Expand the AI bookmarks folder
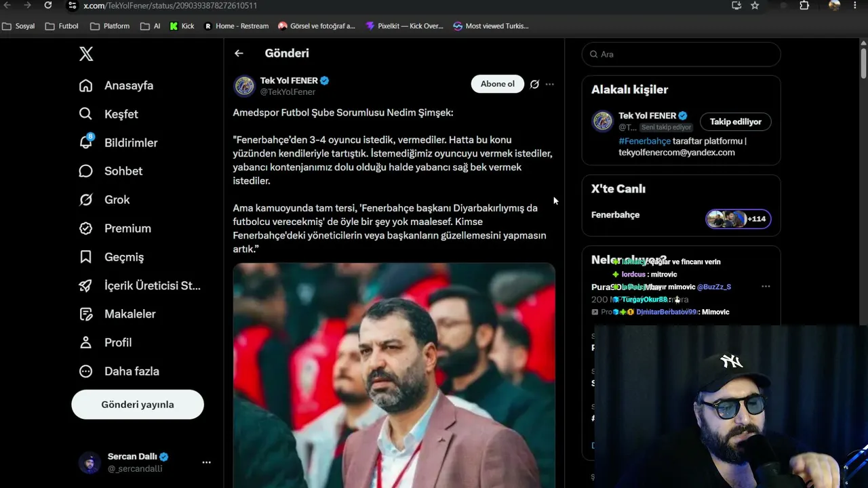Screen dimensions: 868x488 (x=151, y=26)
